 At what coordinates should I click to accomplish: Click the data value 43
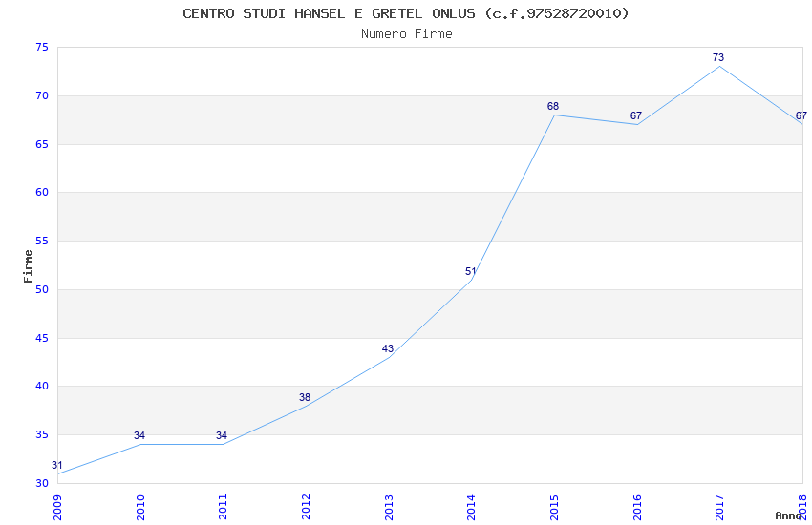click(x=387, y=348)
